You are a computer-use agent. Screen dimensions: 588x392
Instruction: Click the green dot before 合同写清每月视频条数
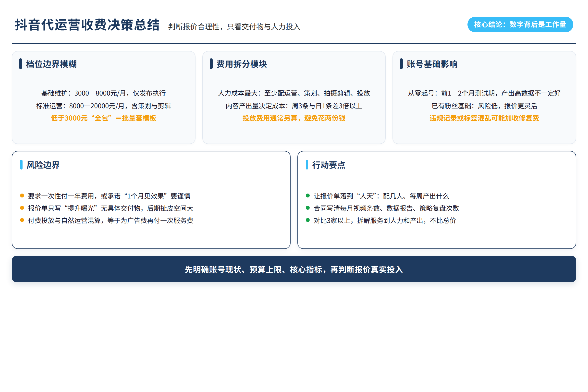point(308,208)
